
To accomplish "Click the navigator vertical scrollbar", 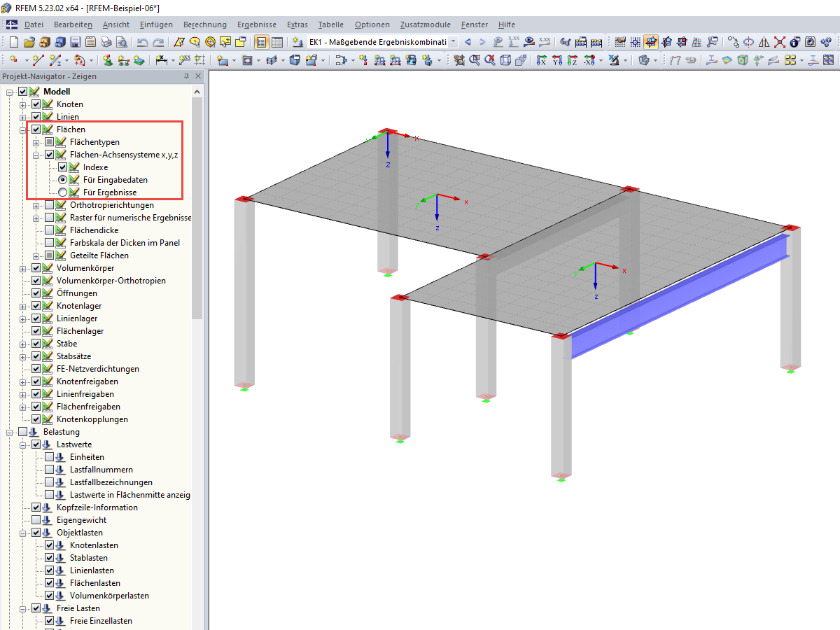I will click(x=197, y=210).
